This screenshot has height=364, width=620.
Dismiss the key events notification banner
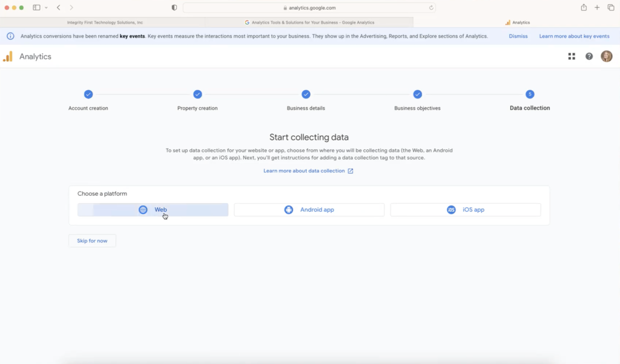(518, 36)
